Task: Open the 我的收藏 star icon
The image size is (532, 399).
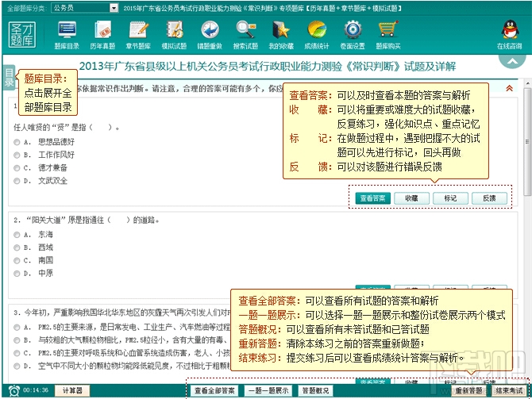Action: [x=281, y=35]
